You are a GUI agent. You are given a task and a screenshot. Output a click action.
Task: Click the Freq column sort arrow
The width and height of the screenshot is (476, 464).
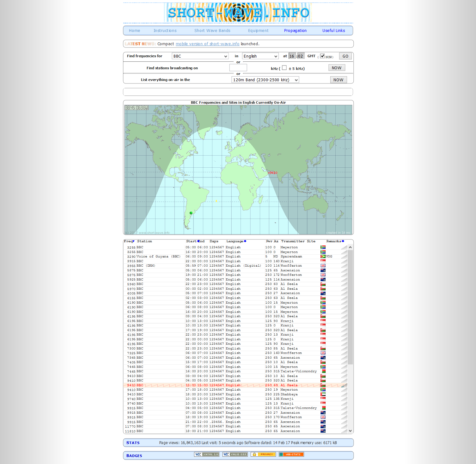[133, 241]
